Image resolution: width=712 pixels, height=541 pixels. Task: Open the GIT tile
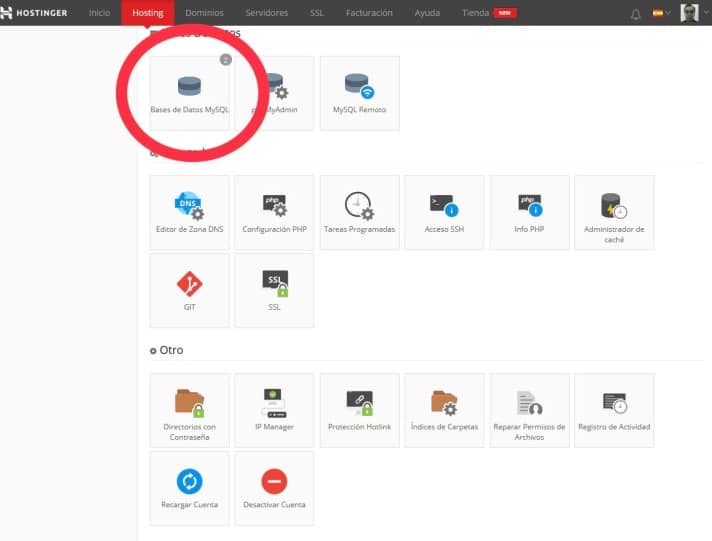[x=189, y=290]
